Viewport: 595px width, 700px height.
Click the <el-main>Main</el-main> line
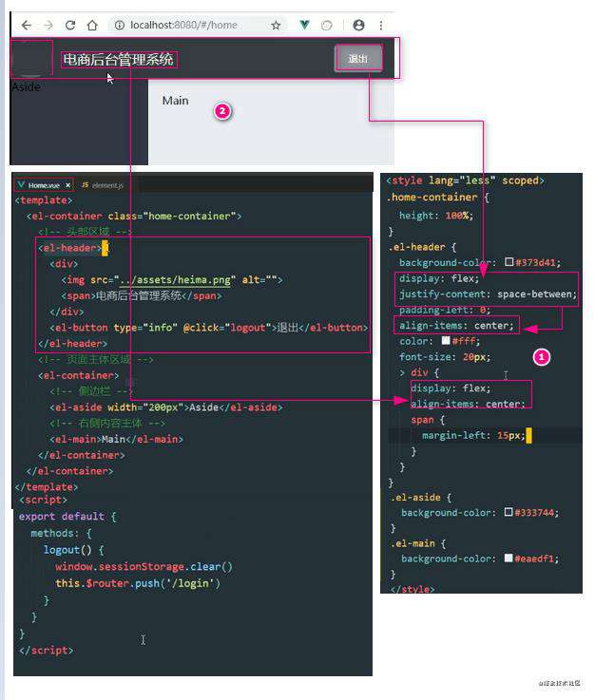[117, 440]
